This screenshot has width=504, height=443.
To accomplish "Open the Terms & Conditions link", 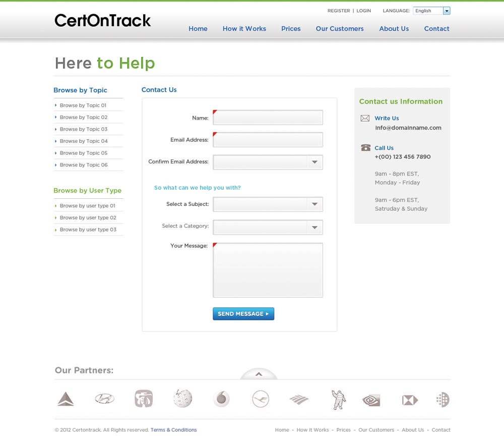I will 173,430.
